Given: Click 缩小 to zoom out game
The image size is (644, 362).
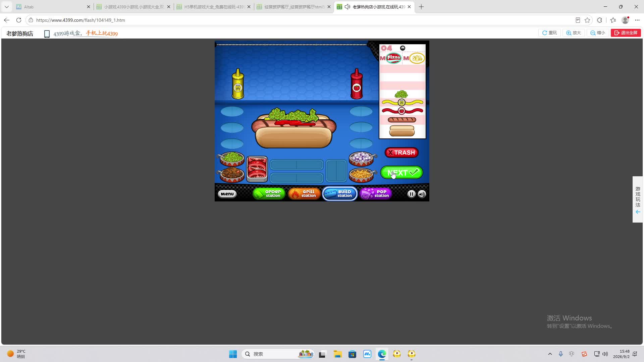Looking at the screenshot, I should pos(598,33).
